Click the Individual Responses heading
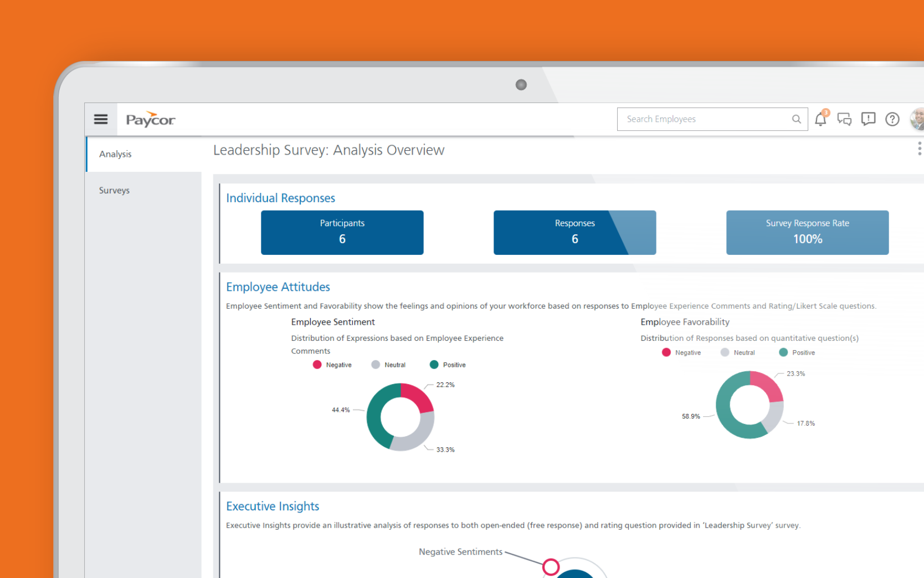The height and width of the screenshot is (578, 924). pos(280,198)
